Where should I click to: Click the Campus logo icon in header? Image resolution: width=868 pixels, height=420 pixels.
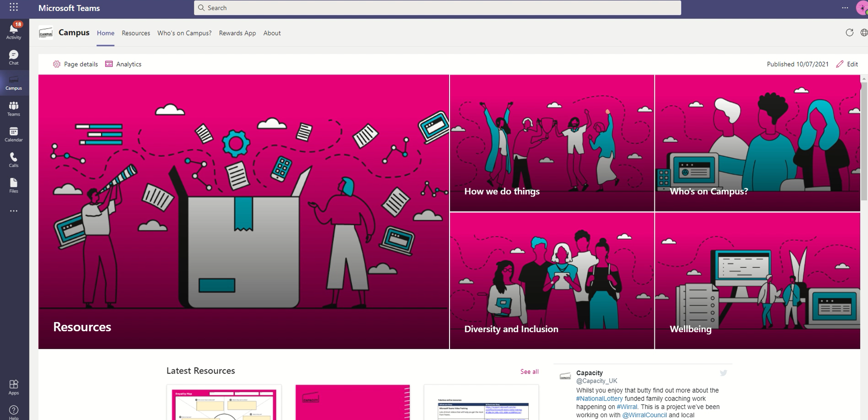click(x=46, y=33)
